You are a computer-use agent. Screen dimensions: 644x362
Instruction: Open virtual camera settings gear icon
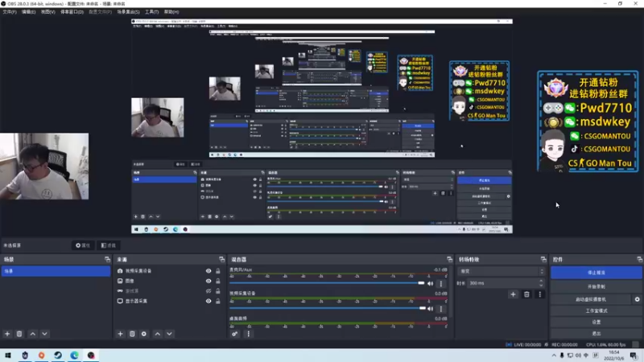pos(637,299)
